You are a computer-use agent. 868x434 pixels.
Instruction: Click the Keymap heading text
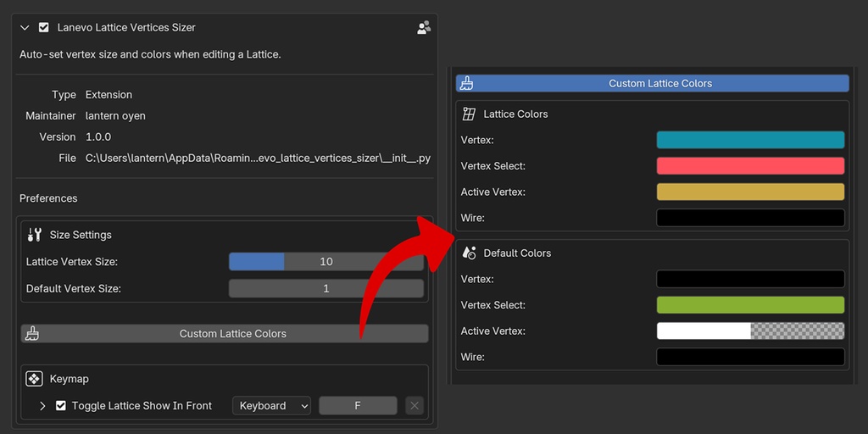point(70,379)
